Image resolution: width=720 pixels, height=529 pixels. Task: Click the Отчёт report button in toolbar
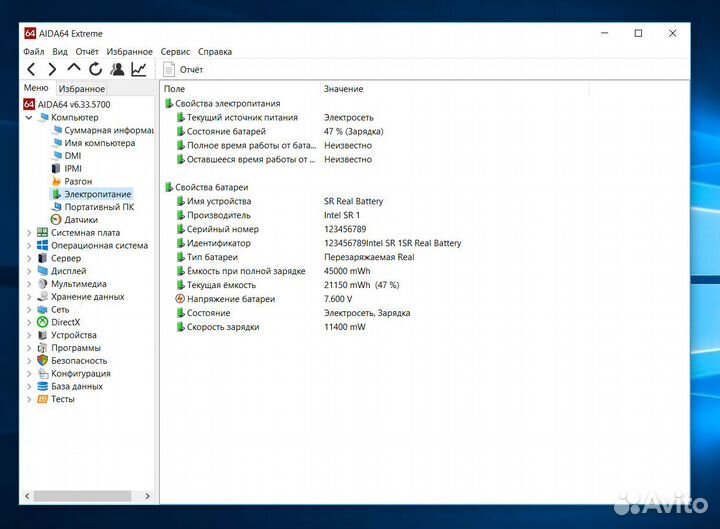click(183, 70)
